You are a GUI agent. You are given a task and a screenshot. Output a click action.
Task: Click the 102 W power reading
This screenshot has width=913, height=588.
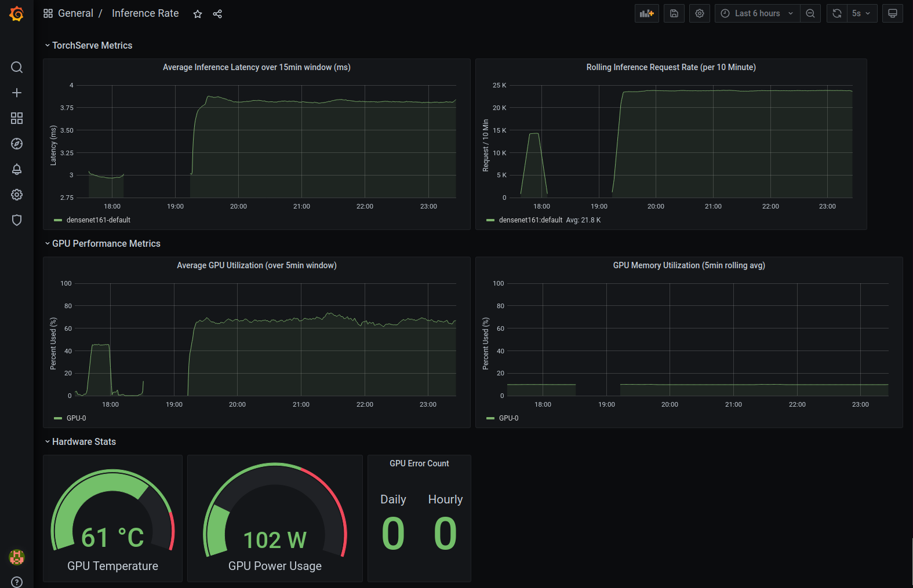275,540
